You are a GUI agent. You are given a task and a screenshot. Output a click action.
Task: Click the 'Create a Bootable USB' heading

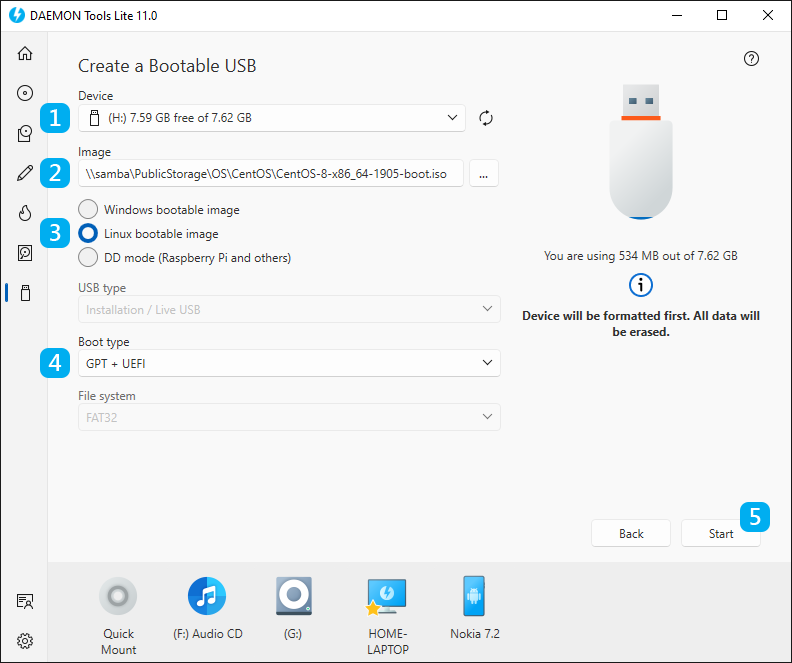(167, 66)
